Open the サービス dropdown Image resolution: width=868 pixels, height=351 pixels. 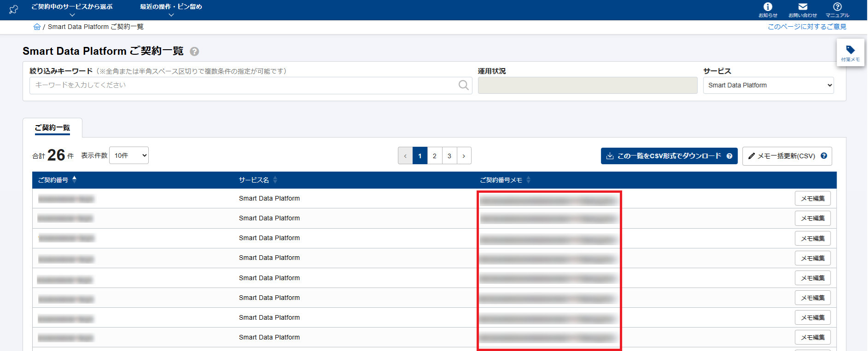click(768, 85)
